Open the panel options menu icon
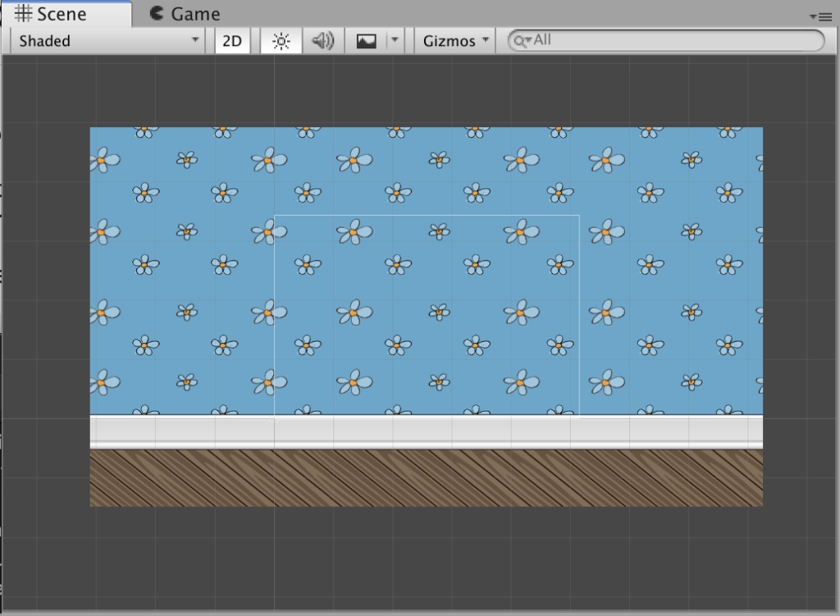This screenshot has width=840, height=616. tap(819, 16)
